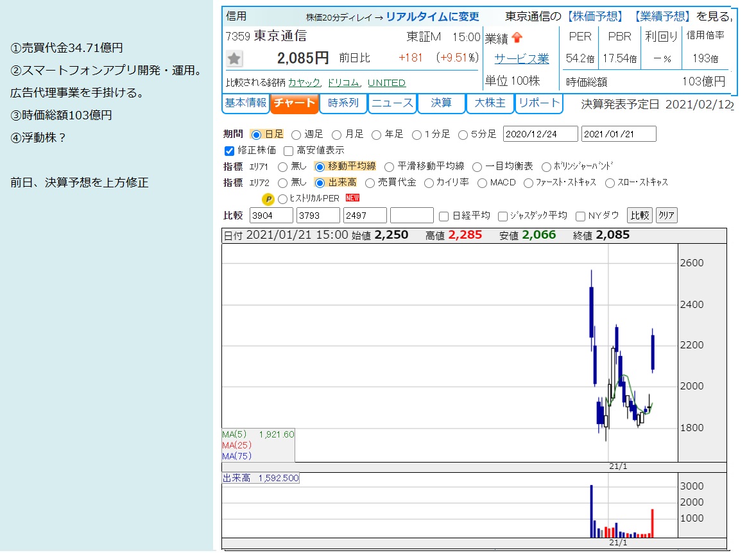The image size is (756, 553).
Task: Check the NYダウ comparison checkbox
Action: (581, 216)
